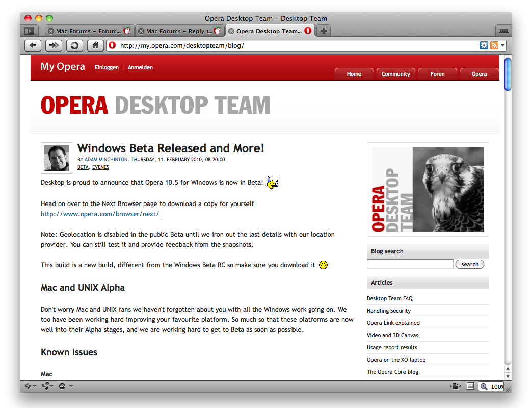
Task: Switch to Mac Forums - Forum tab
Action: pyautogui.click(x=90, y=31)
